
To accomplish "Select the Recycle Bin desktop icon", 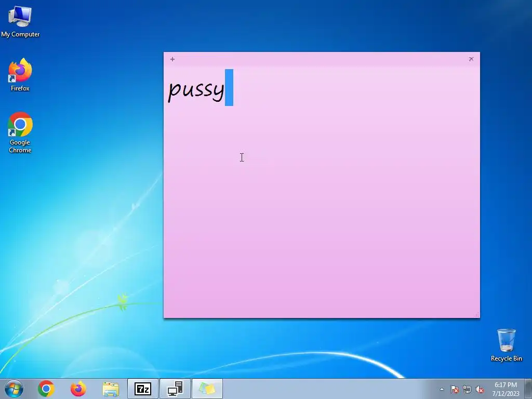I will pos(506,345).
